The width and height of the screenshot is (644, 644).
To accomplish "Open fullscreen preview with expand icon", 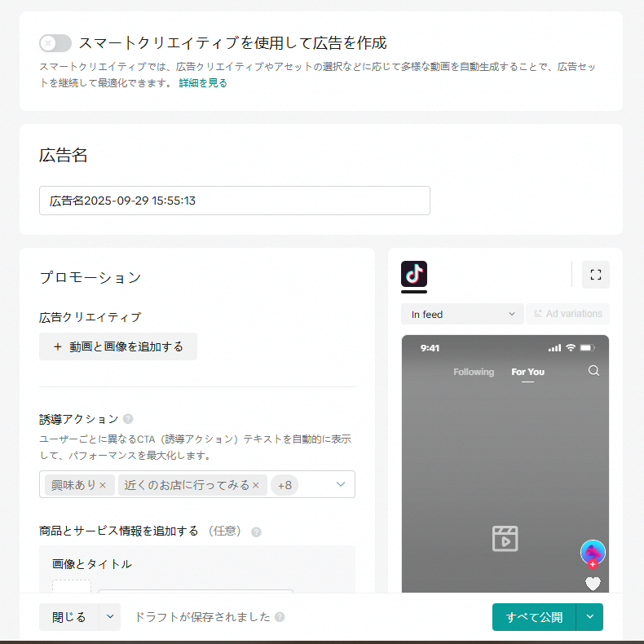I will (595, 275).
